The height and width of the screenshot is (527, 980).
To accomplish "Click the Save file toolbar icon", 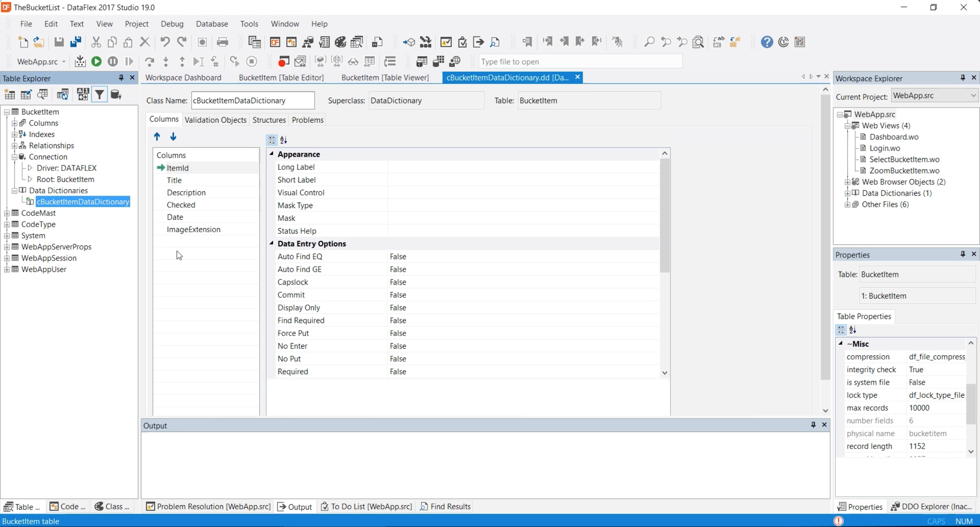I will [59, 42].
